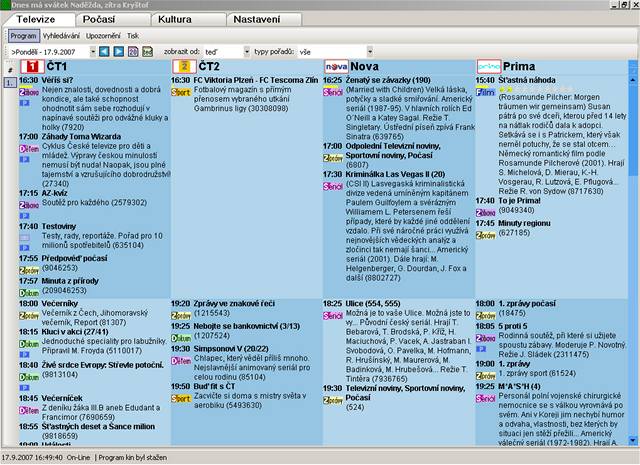Toggle the Program view button

pos(23,35)
